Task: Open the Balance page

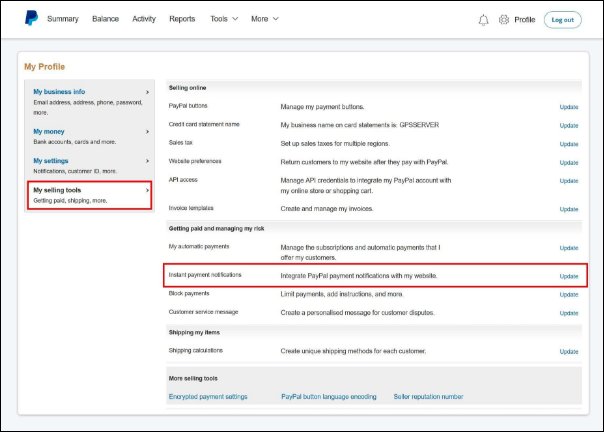Action: click(x=106, y=18)
